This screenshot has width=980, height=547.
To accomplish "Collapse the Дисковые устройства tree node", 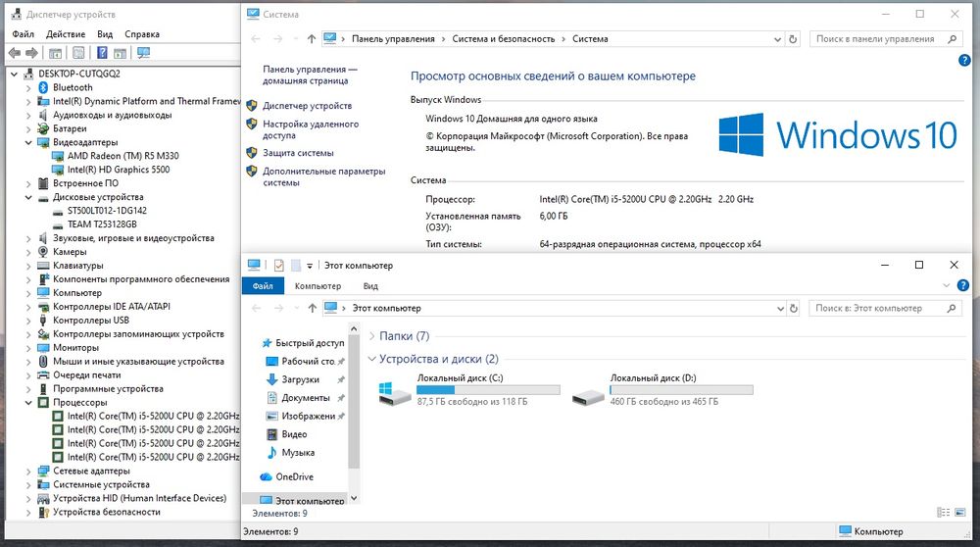I will point(28,197).
